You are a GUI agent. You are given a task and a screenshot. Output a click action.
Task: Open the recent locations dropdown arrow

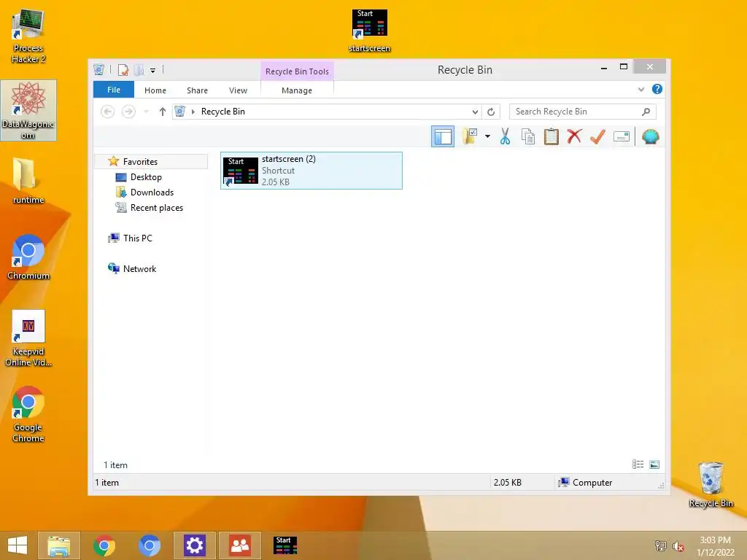click(146, 112)
